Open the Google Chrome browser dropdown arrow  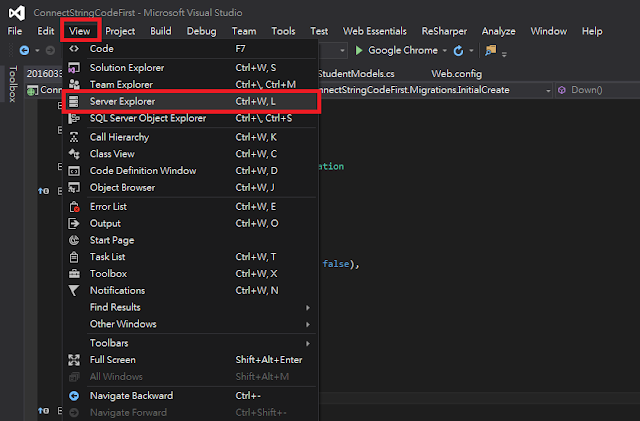click(x=444, y=51)
